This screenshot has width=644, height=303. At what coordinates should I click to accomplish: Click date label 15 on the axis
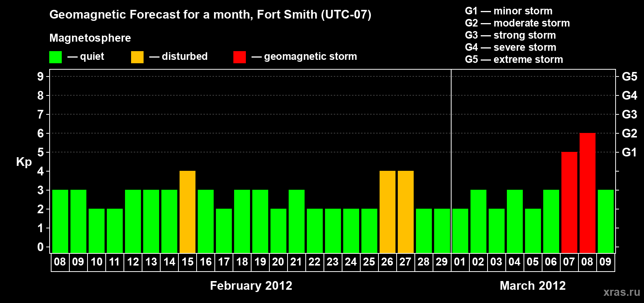click(188, 262)
